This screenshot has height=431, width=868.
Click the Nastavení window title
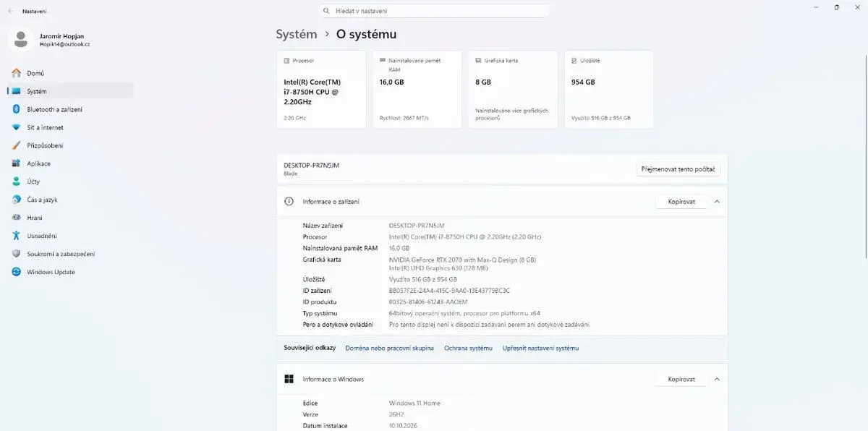click(34, 12)
